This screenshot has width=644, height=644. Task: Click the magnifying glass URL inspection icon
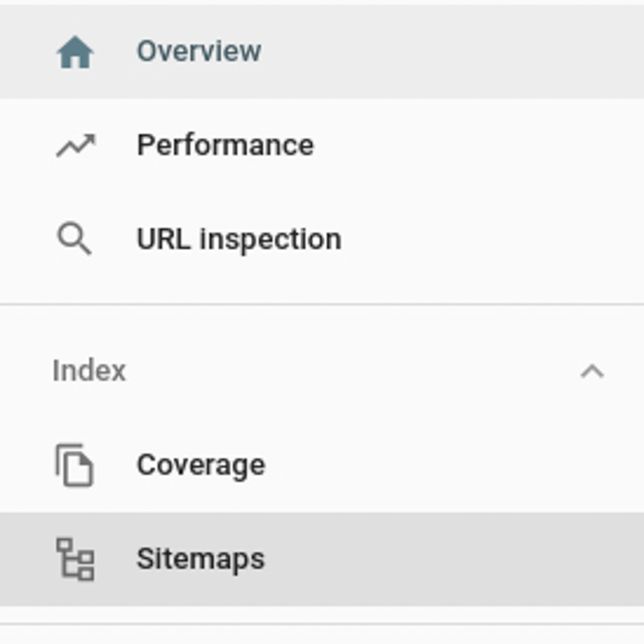click(74, 240)
